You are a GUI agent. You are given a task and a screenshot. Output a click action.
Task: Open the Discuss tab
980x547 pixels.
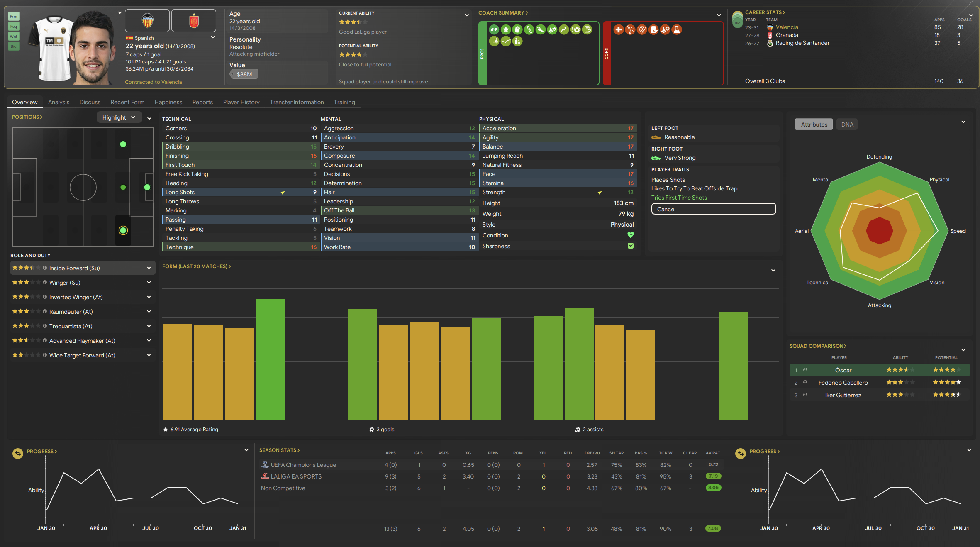pos(90,102)
